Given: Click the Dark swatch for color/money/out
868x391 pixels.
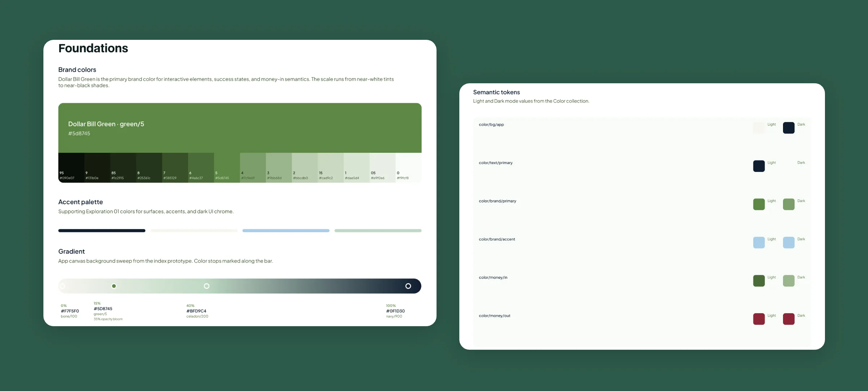Looking at the screenshot, I should pyautogui.click(x=789, y=319).
